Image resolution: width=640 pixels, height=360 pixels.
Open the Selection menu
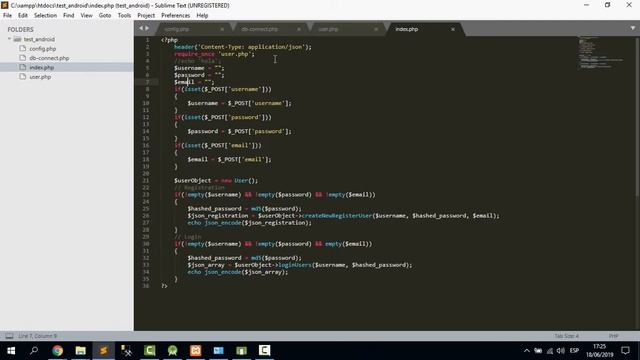pyautogui.click(x=45, y=16)
